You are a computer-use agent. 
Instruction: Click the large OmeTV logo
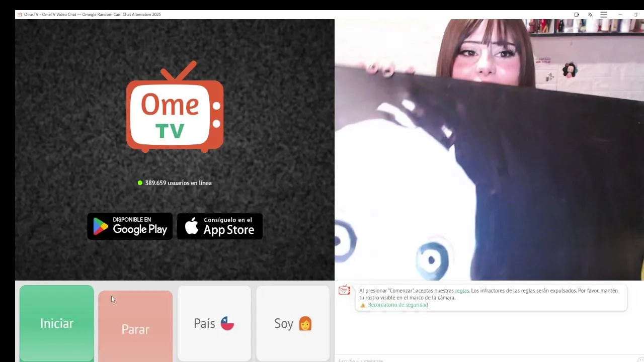tap(175, 107)
